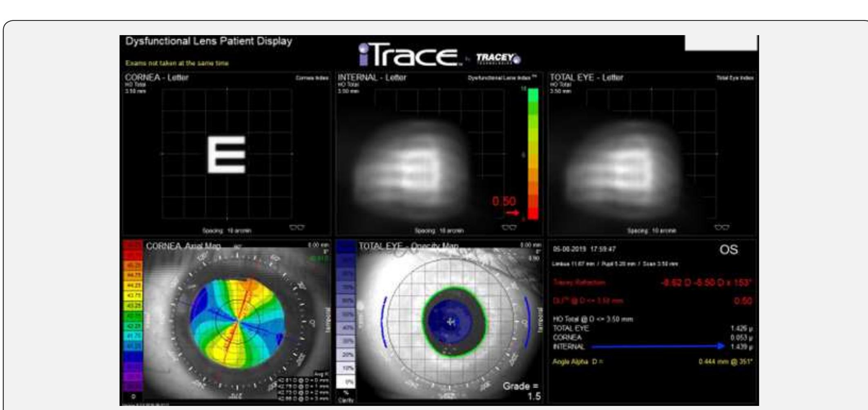
Task: Click the 44.25 swatch in the cornea color scale
Action: pyautogui.click(x=133, y=285)
